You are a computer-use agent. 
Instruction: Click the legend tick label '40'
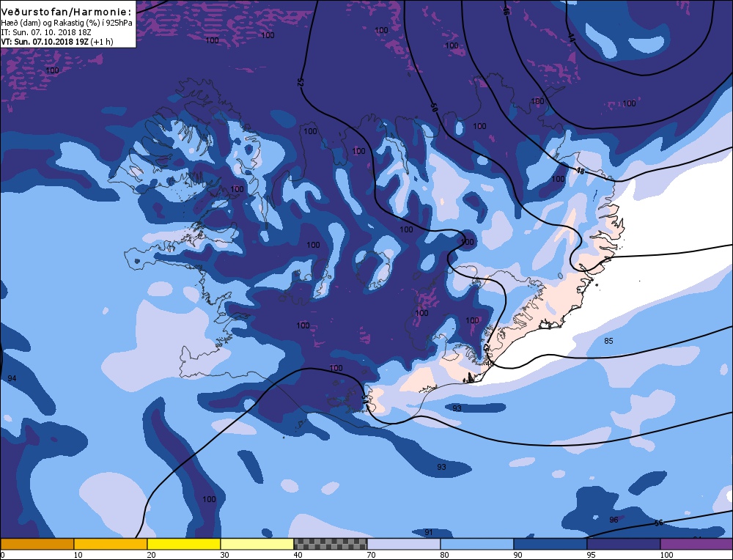click(x=298, y=555)
